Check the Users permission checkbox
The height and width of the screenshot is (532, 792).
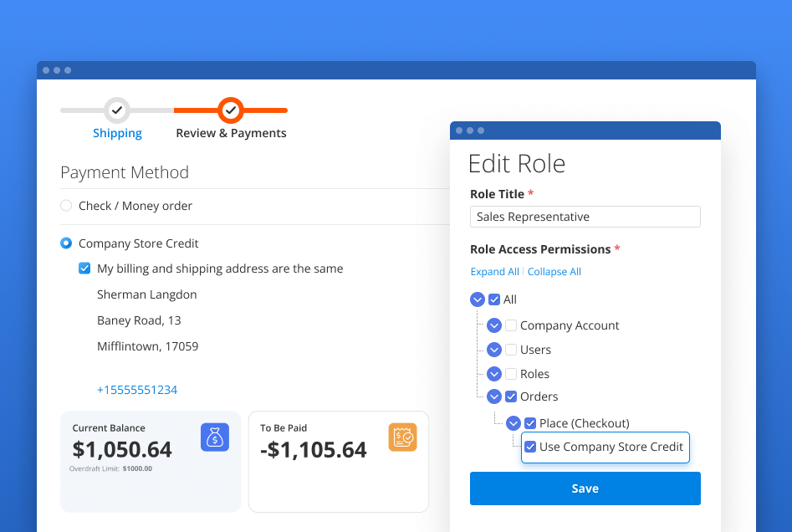point(511,350)
